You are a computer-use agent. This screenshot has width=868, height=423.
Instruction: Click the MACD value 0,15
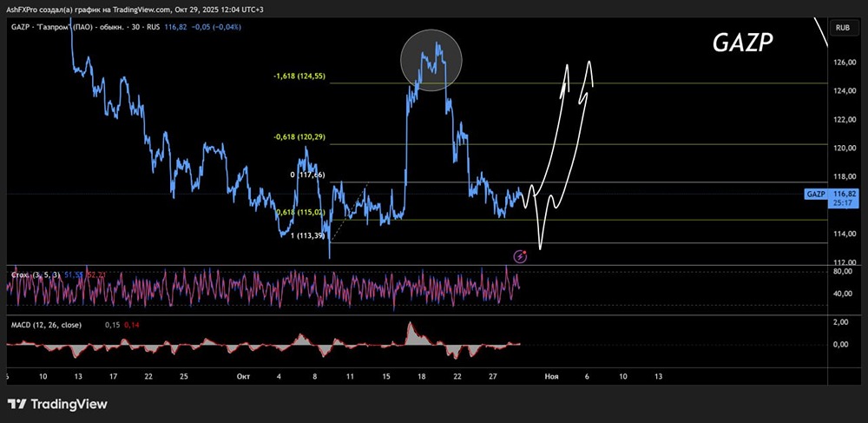tap(113, 325)
